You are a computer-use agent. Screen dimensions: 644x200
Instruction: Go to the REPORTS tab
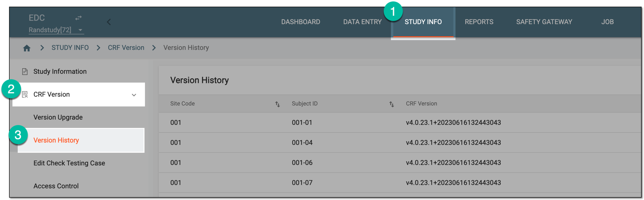[479, 22]
